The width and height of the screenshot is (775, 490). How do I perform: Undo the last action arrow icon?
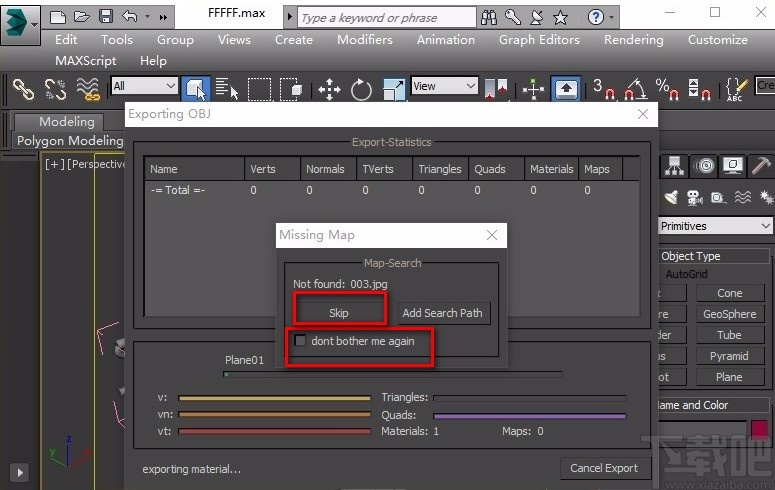(129, 17)
